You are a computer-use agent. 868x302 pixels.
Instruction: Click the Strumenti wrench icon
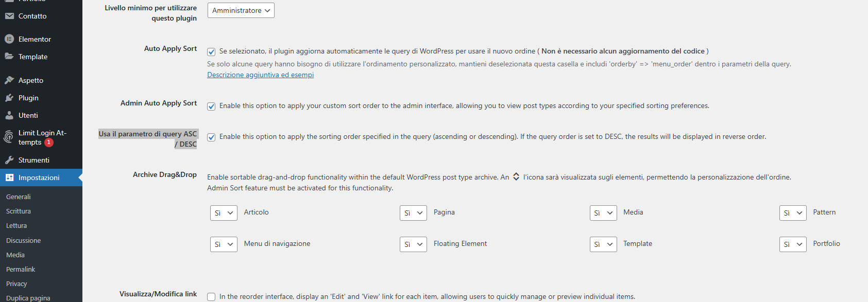(9, 160)
